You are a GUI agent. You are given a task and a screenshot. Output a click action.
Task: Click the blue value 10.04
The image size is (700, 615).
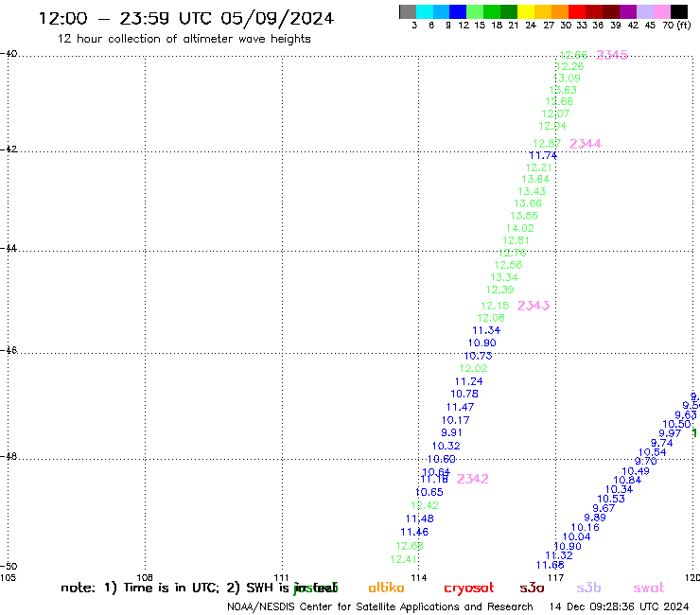(577, 536)
